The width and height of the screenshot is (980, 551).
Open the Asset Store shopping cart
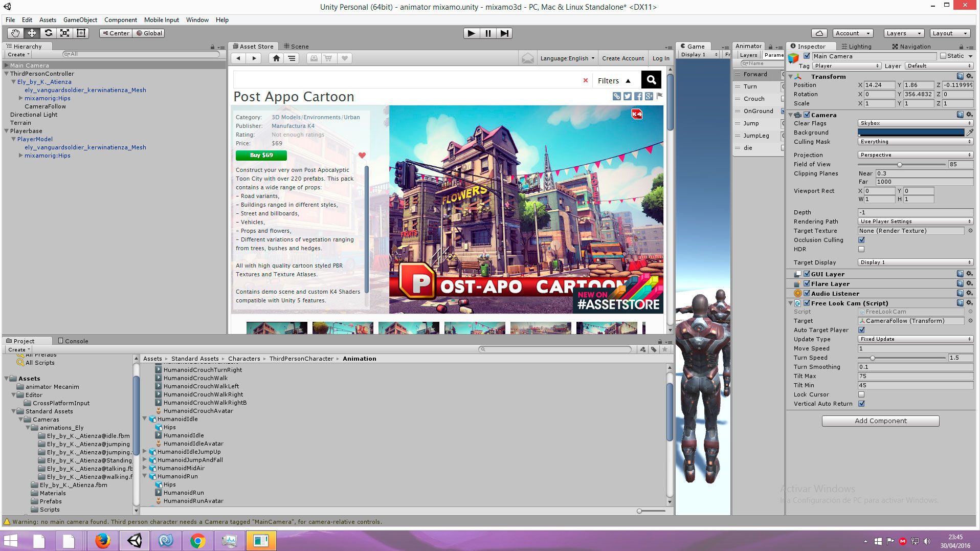pyautogui.click(x=328, y=58)
